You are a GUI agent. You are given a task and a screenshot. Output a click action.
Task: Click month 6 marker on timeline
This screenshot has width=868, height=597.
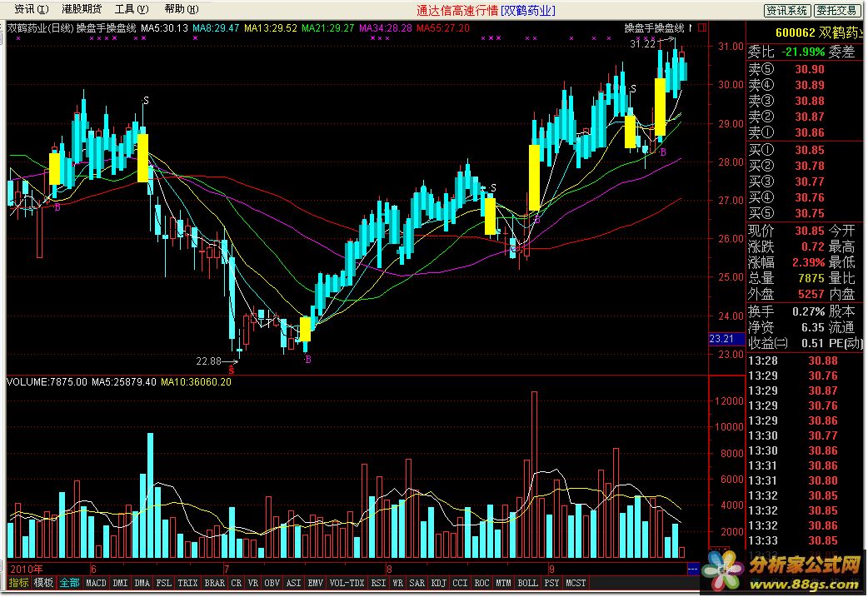click(x=93, y=569)
